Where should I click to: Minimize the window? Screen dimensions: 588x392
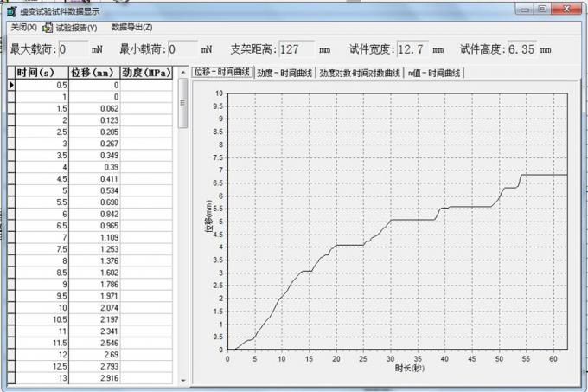pyautogui.click(x=521, y=9)
